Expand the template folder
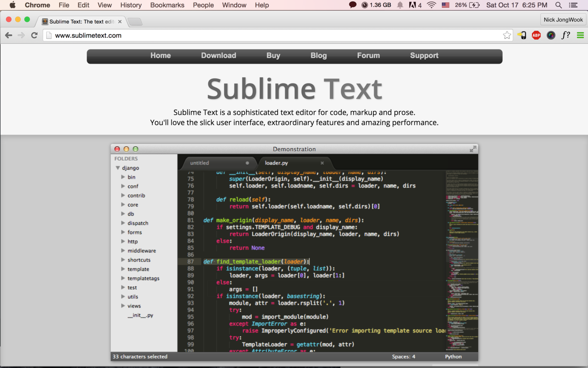Screen dimensions: 588x368 pyautogui.click(x=123, y=269)
